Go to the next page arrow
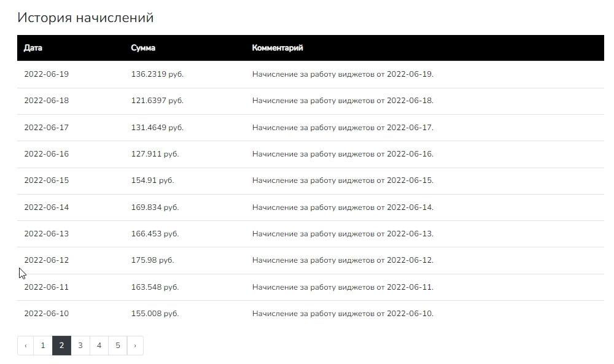The width and height of the screenshot is (614, 364). click(x=135, y=346)
